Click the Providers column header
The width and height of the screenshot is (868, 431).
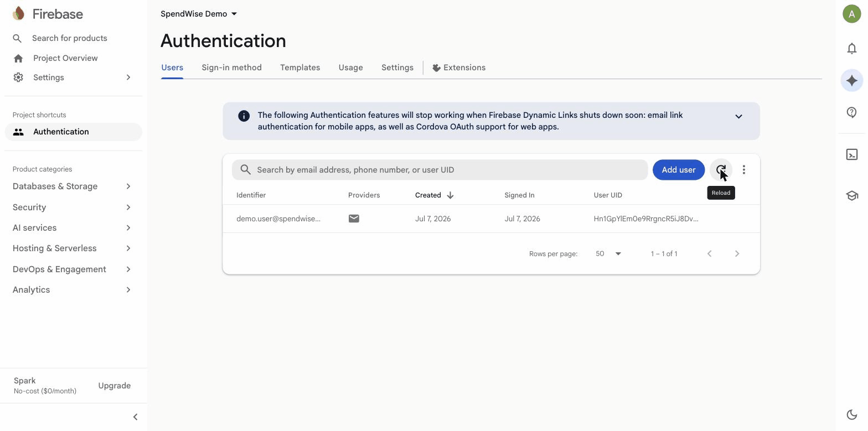click(364, 195)
